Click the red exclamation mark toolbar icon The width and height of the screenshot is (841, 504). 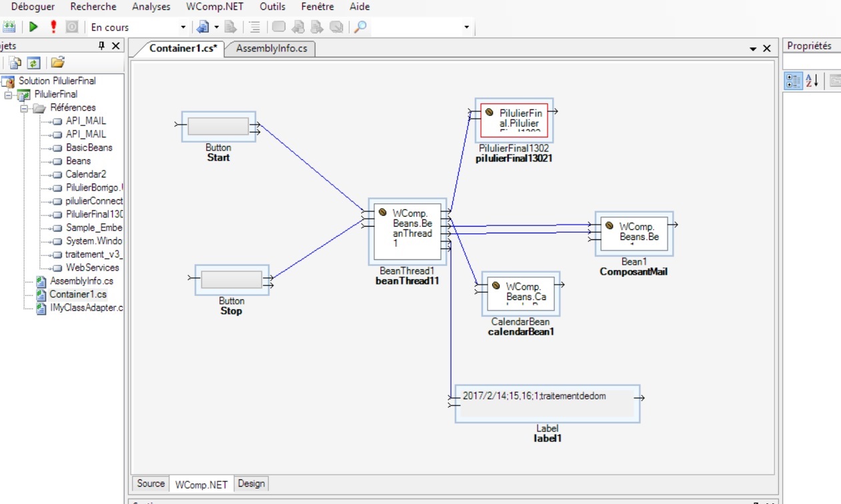(x=53, y=27)
